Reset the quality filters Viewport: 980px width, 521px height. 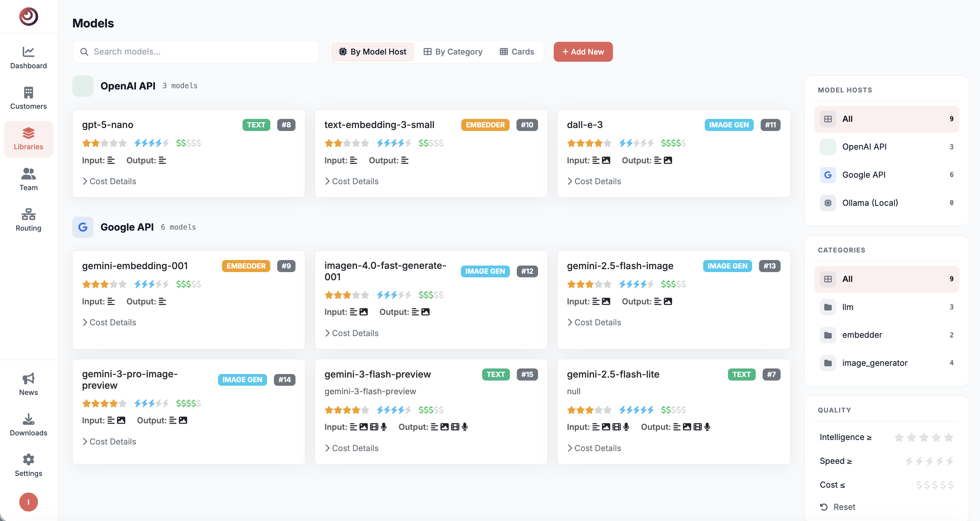pyautogui.click(x=837, y=507)
